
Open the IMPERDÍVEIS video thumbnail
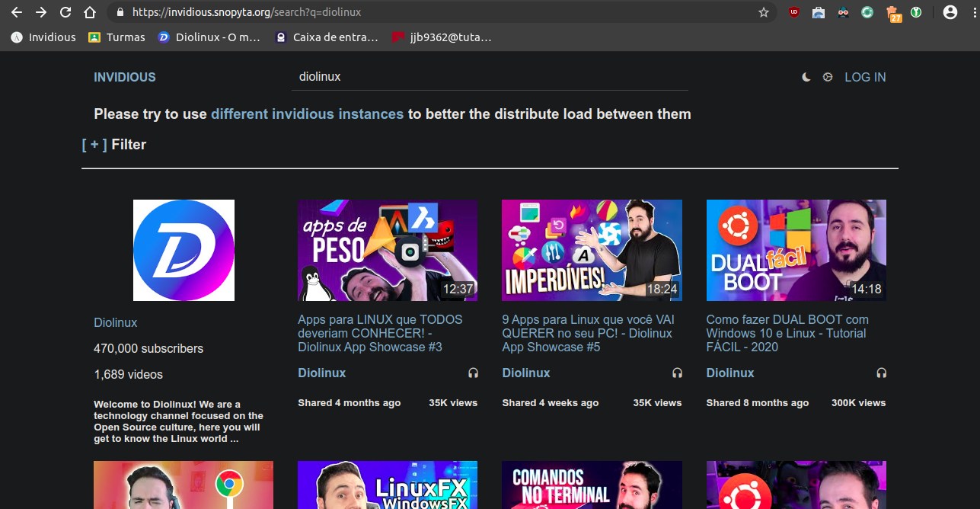click(592, 250)
